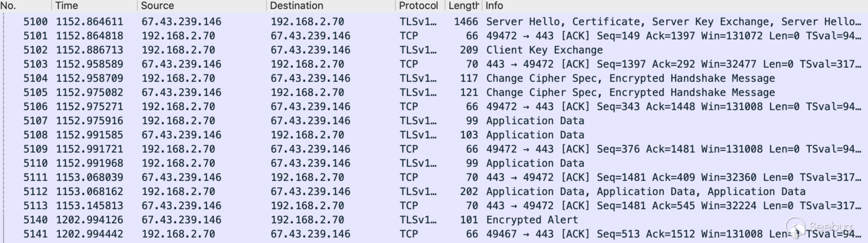Sort by the Protocol column header

(x=418, y=6)
